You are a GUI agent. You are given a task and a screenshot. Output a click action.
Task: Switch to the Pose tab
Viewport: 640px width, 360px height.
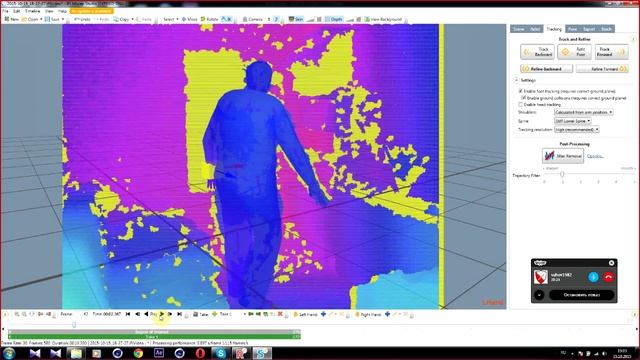click(573, 29)
